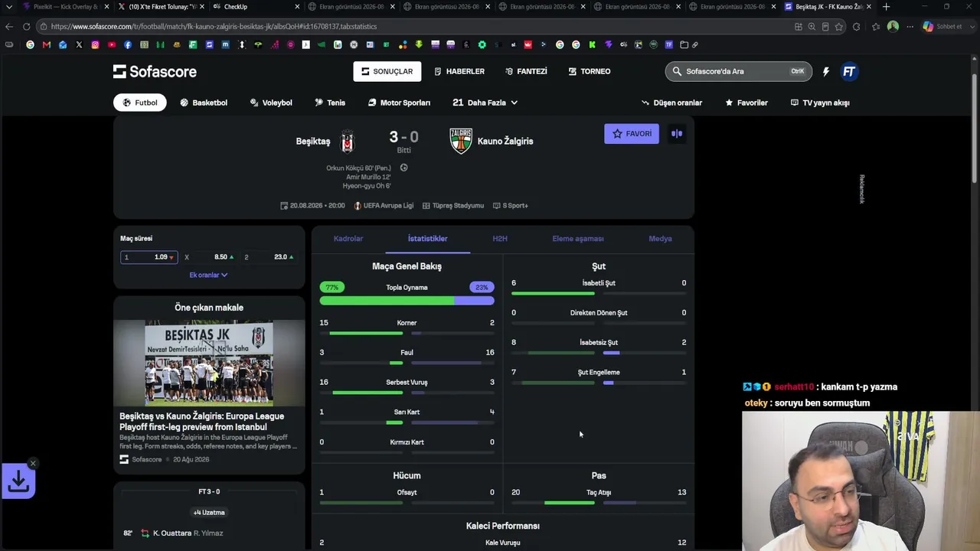Click the floating download icon
980x551 pixels.
tap(18, 481)
